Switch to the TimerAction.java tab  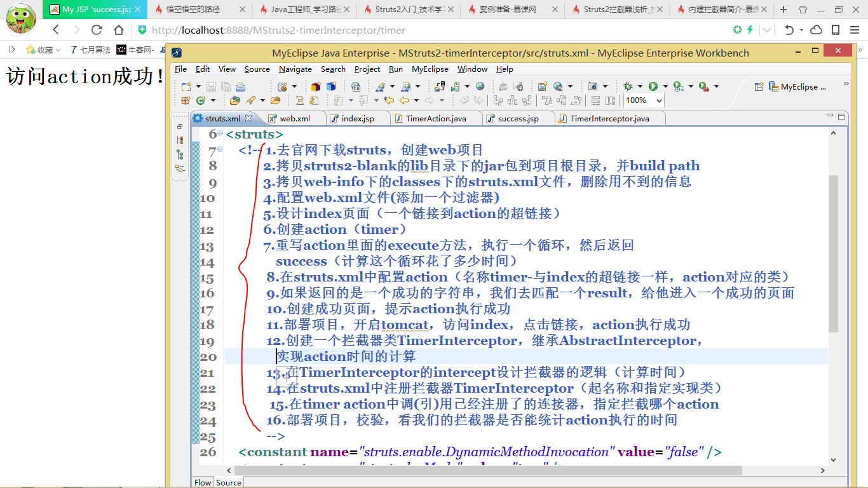coord(437,119)
